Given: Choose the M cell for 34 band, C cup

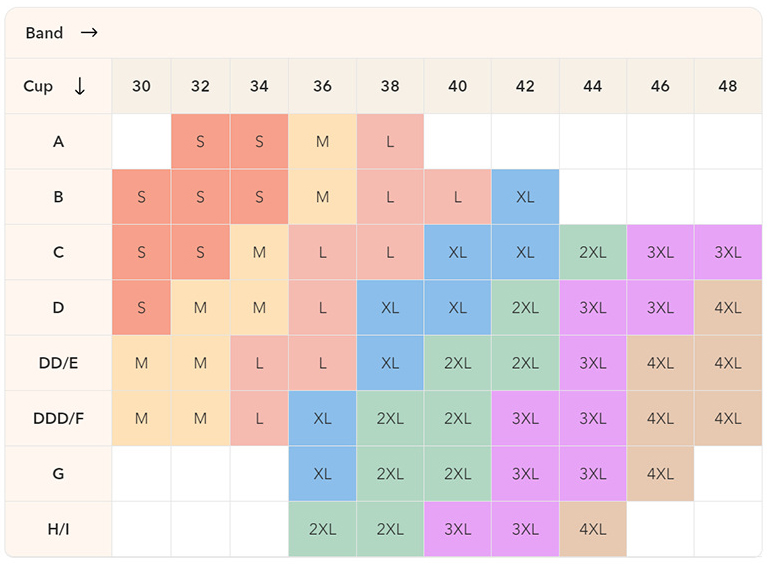Looking at the screenshot, I should [x=259, y=252].
